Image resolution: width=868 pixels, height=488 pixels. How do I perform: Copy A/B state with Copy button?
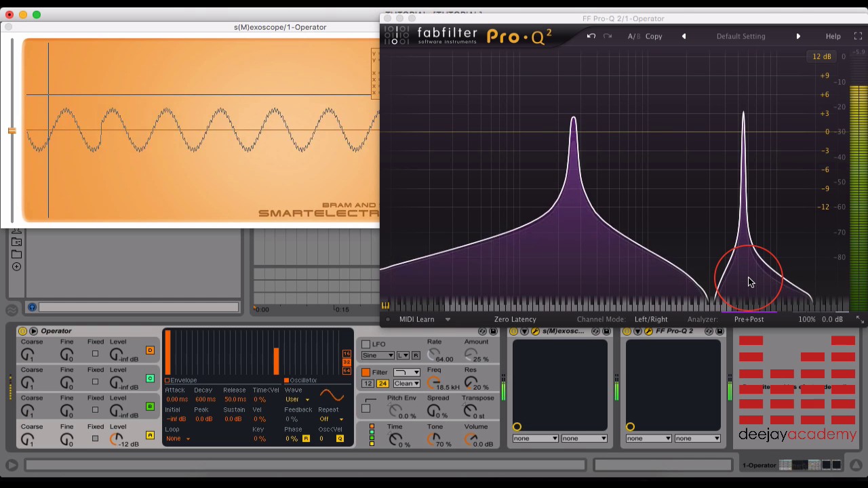point(654,36)
